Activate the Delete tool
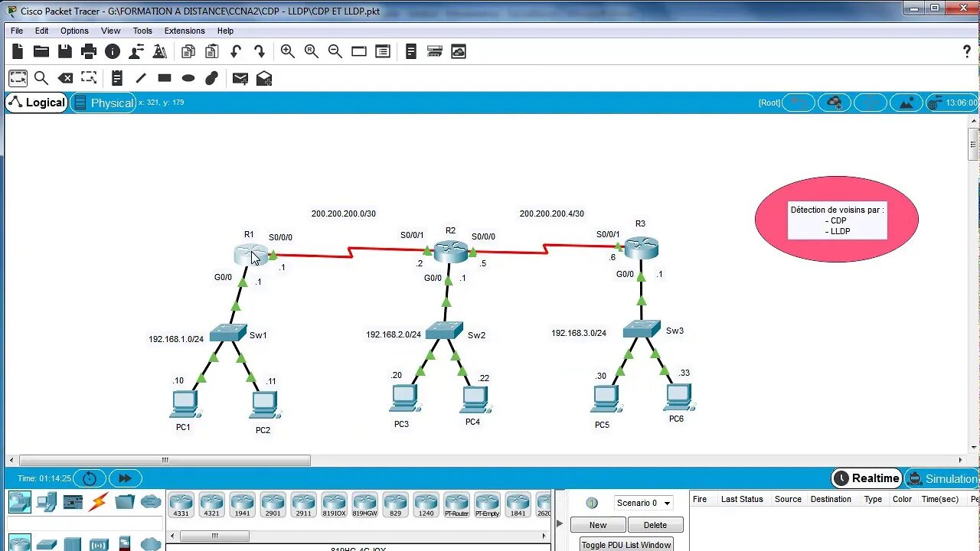This screenshot has height=551, width=980. tap(65, 78)
